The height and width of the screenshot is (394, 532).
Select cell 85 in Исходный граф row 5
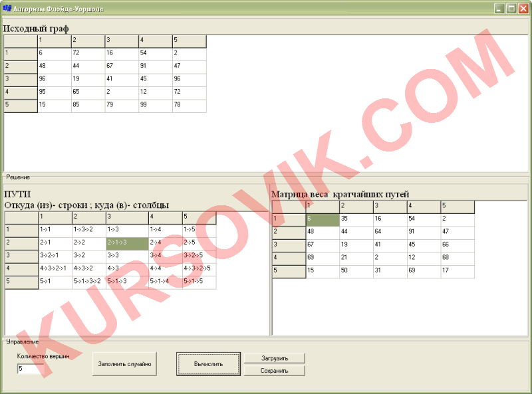coord(88,106)
